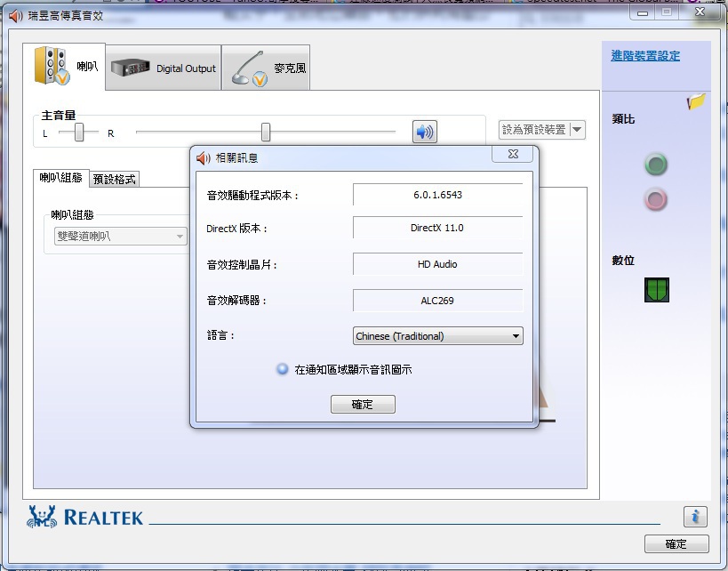Click the main volume slider thumb

[266, 132]
